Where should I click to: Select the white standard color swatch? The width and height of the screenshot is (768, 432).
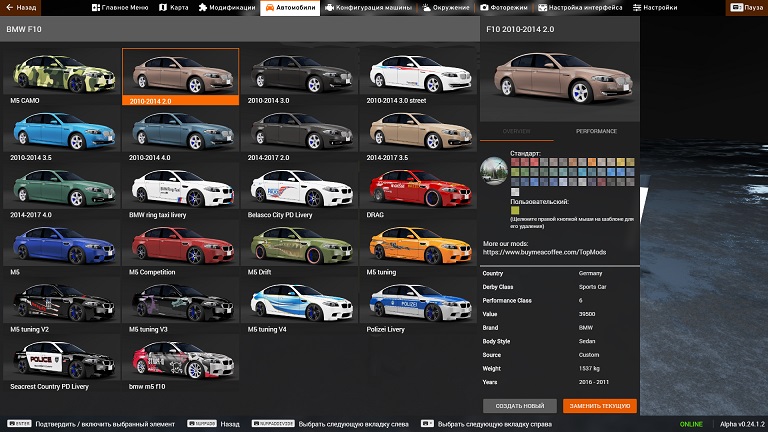516,191
